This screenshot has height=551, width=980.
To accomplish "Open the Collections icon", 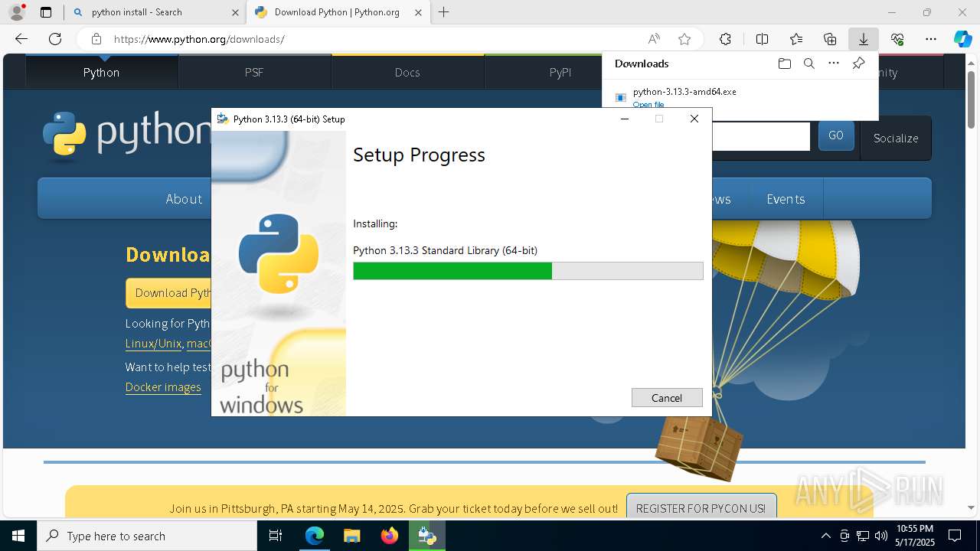I will [830, 39].
